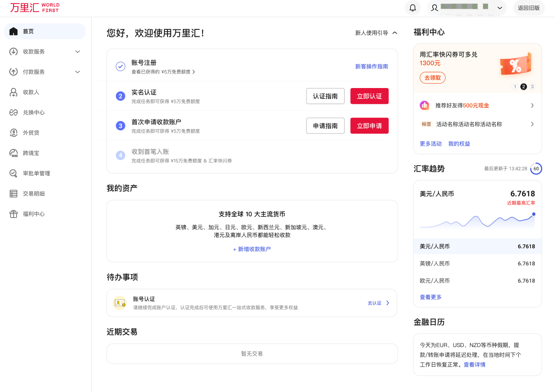555x392 pixels.
Task: Click 去认证 link in 待办事项
Action: tap(374, 303)
